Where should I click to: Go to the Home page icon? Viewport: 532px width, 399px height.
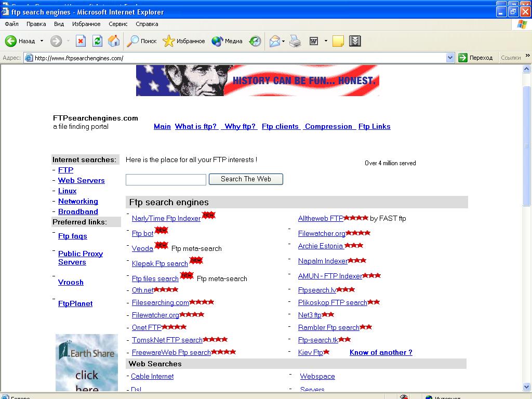(x=114, y=41)
